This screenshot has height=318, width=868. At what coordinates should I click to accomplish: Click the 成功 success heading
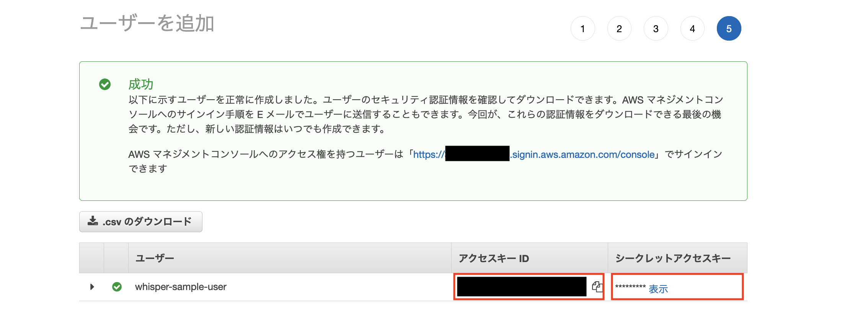click(141, 84)
